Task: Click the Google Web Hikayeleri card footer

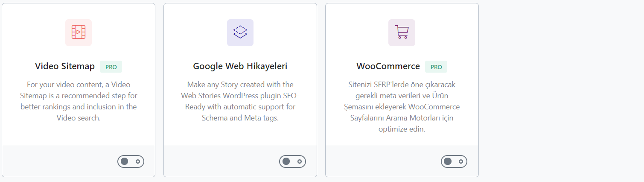Action: (240, 161)
